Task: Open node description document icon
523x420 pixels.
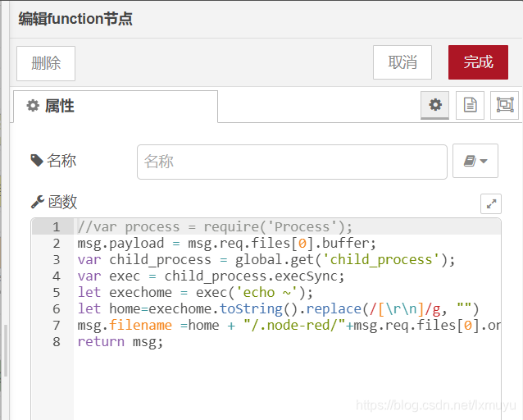Action: coord(470,105)
